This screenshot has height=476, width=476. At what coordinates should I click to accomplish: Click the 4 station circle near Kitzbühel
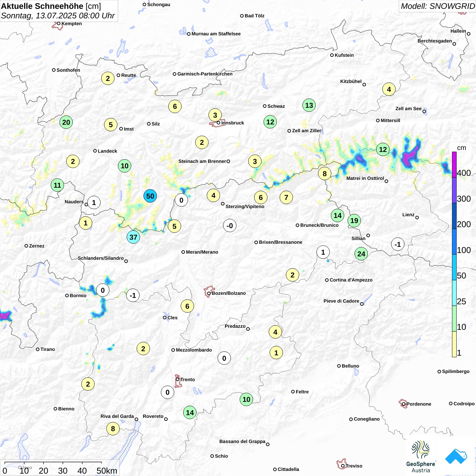pos(389,89)
